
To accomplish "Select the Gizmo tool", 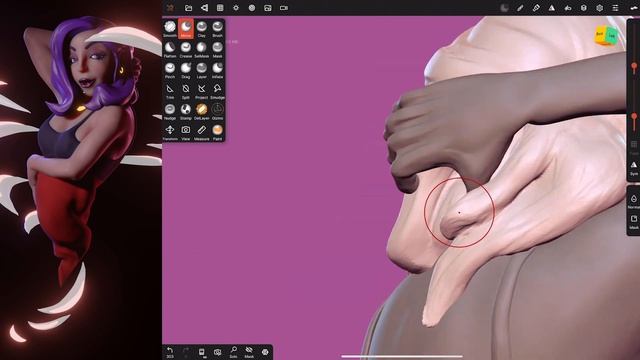I will [218, 111].
